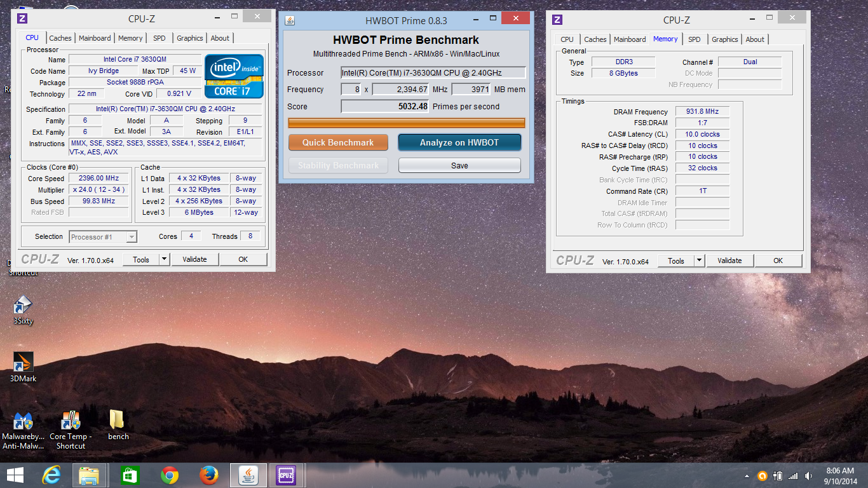Viewport: 868px width, 488px height.
Task: Open About tab in right CPU-Z
Action: coord(755,39)
